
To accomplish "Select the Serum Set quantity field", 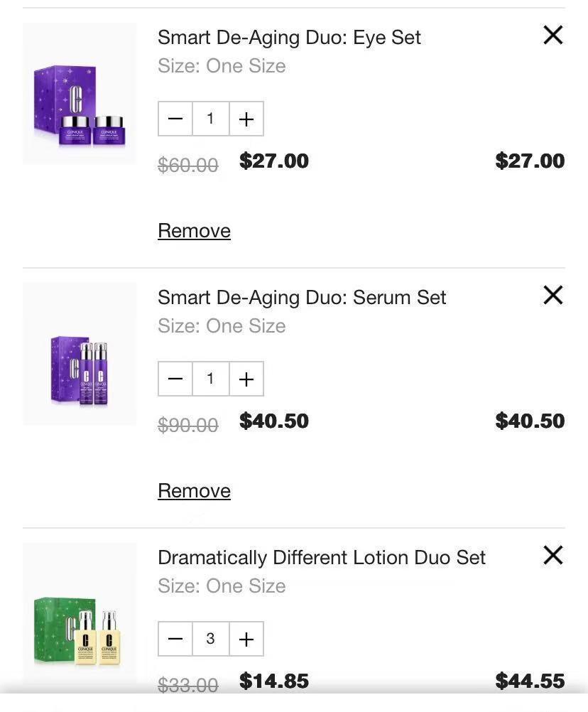I will click(x=210, y=379).
